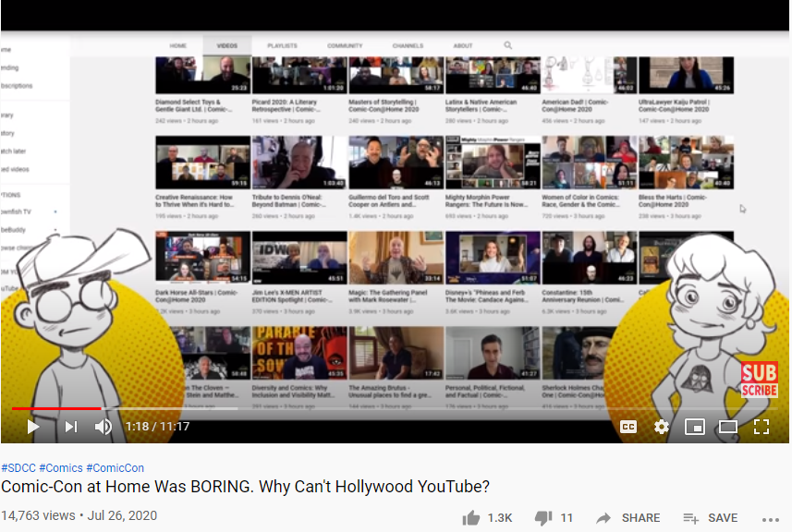Switch to miniplayer mode
The height and width of the screenshot is (532, 792).
tap(695, 427)
